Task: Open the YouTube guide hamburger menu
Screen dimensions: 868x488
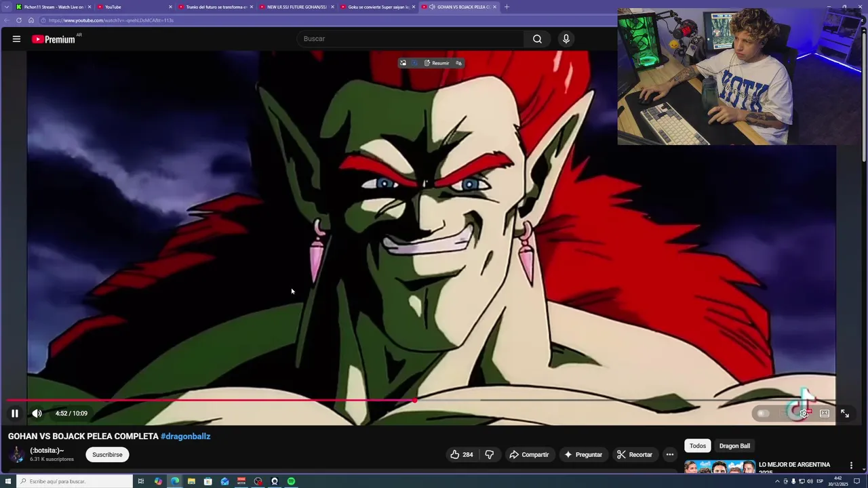Action: click(x=16, y=39)
